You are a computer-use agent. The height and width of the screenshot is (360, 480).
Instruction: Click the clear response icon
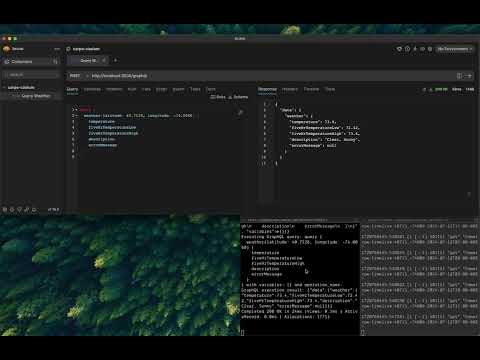(424, 89)
